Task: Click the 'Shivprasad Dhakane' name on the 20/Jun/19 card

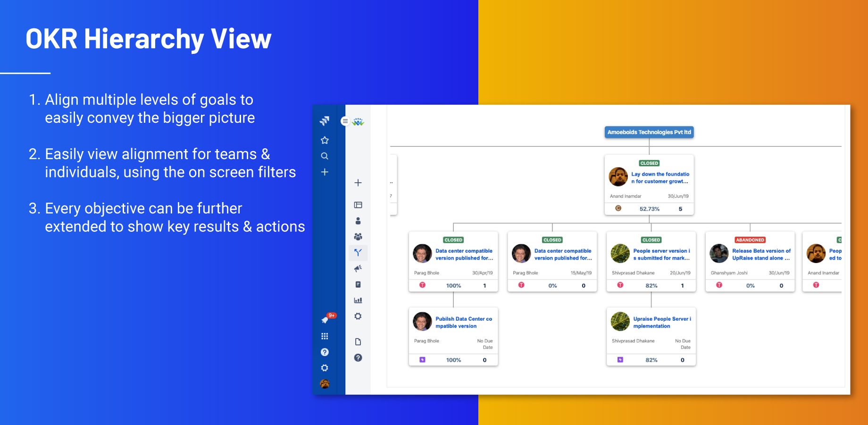Action: pyautogui.click(x=633, y=273)
